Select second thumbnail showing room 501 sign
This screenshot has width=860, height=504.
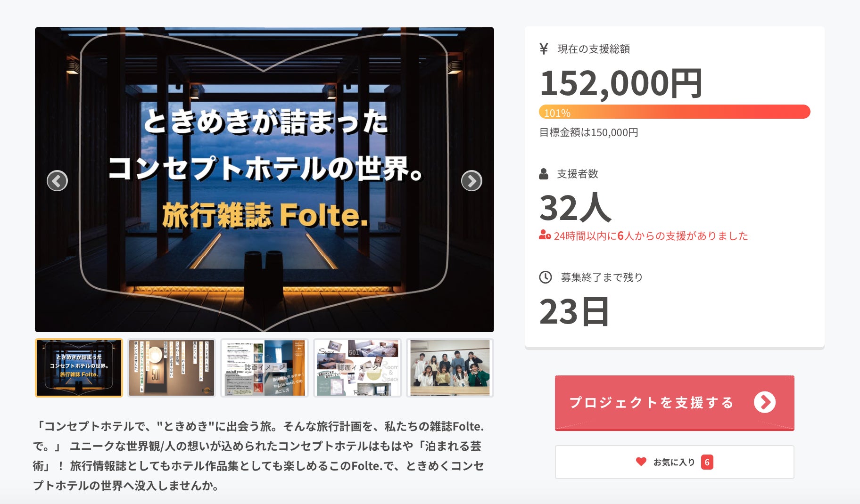tap(172, 368)
